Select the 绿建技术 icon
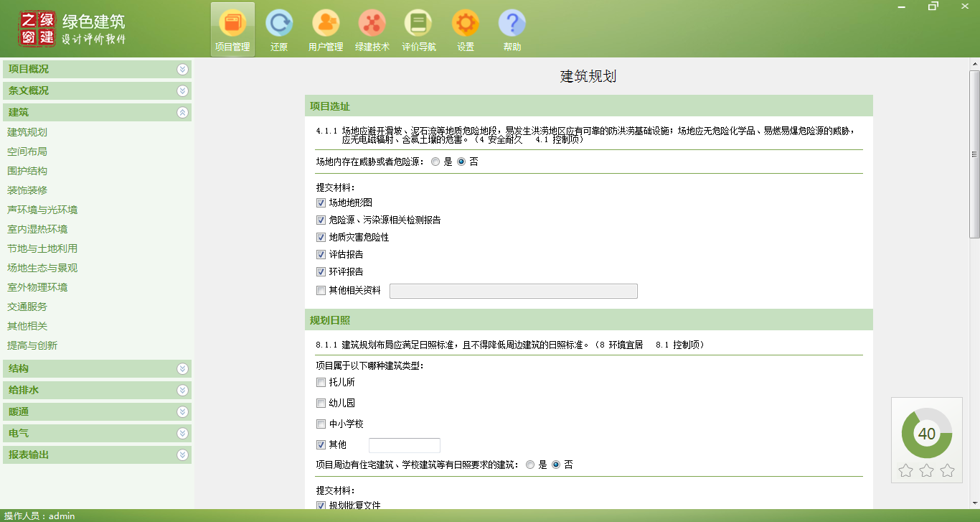The image size is (980, 522). coord(372,27)
